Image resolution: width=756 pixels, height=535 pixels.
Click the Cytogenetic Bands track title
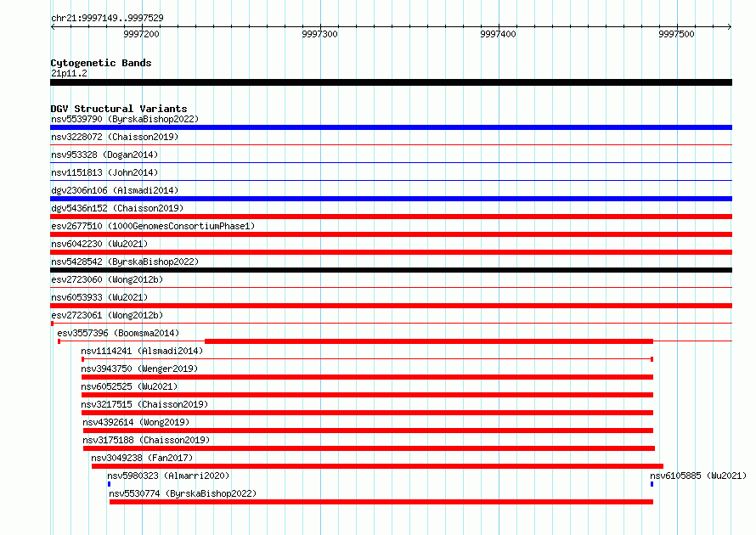pyautogui.click(x=101, y=63)
